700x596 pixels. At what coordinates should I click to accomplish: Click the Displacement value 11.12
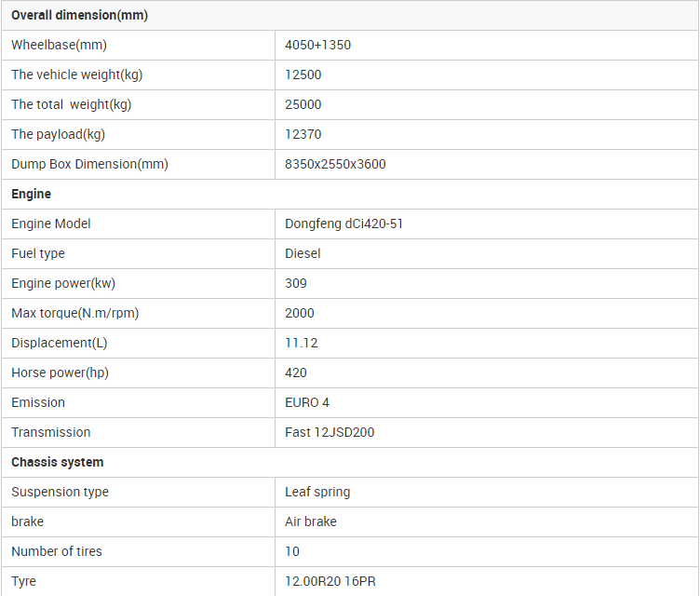click(x=301, y=343)
